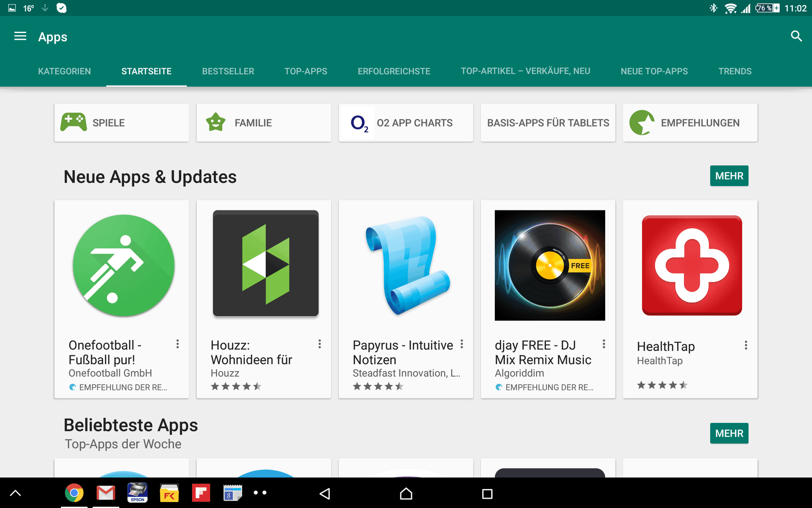Open the Houzz app icon
This screenshot has width=812, height=508.
click(266, 263)
